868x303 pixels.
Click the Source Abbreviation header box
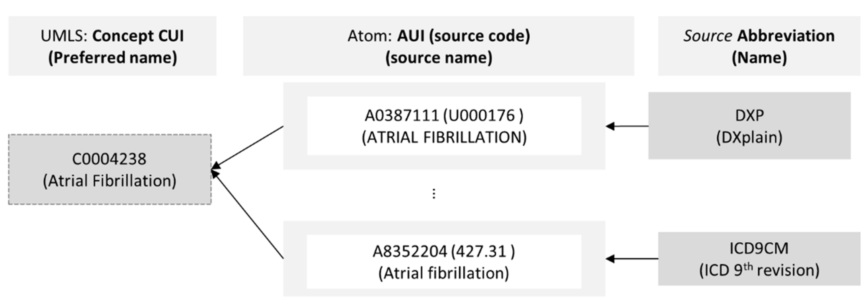tap(759, 46)
